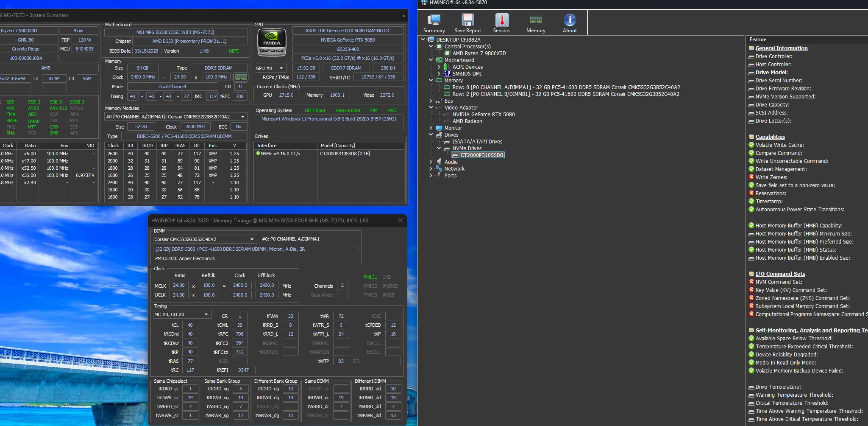Click the I/O Command Sets section icon
Image resolution: width=868 pixels, height=426 pixels.
(x=751, y=274)
